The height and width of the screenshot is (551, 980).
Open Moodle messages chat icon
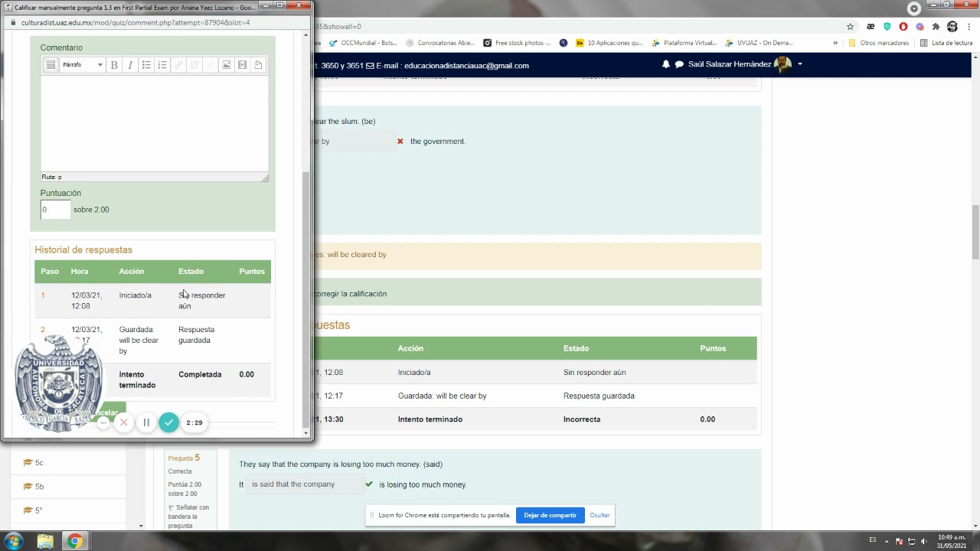coord(679,64)
